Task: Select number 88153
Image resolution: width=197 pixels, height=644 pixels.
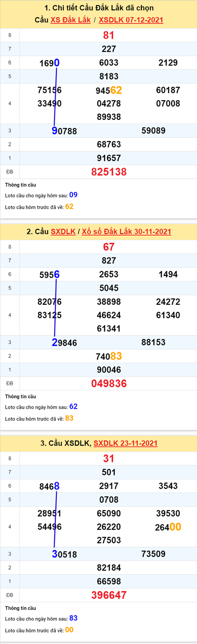Action: tap(153, 343)
